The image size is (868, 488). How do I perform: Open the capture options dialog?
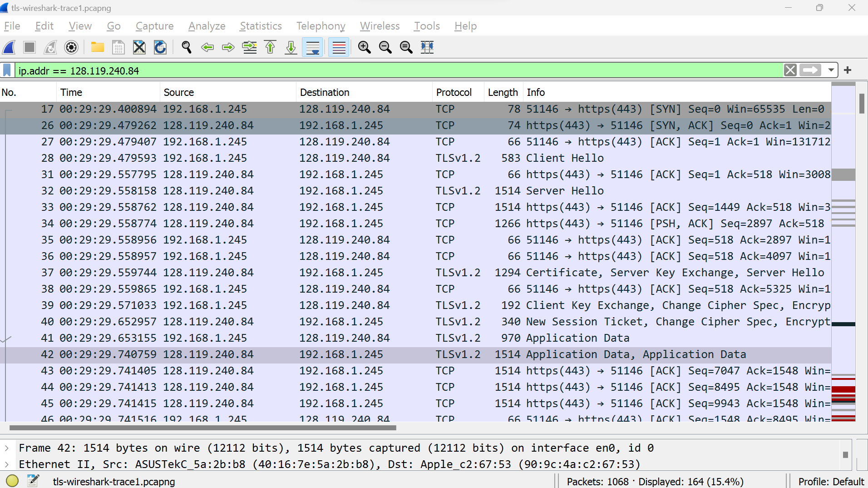coord(71,47)
